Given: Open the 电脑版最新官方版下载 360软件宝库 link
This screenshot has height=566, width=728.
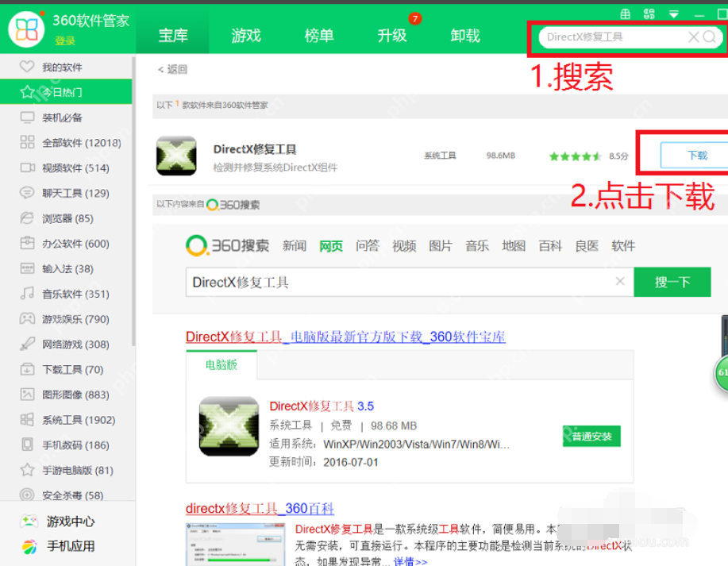Looking at the screenshot, I should click(345, 337).
